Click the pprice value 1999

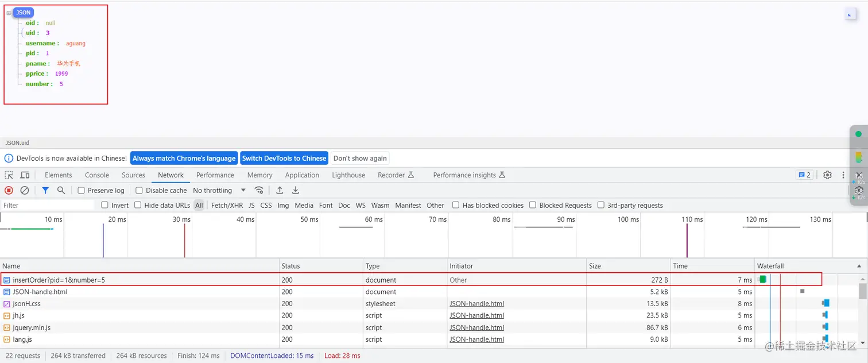pos(61,74)
